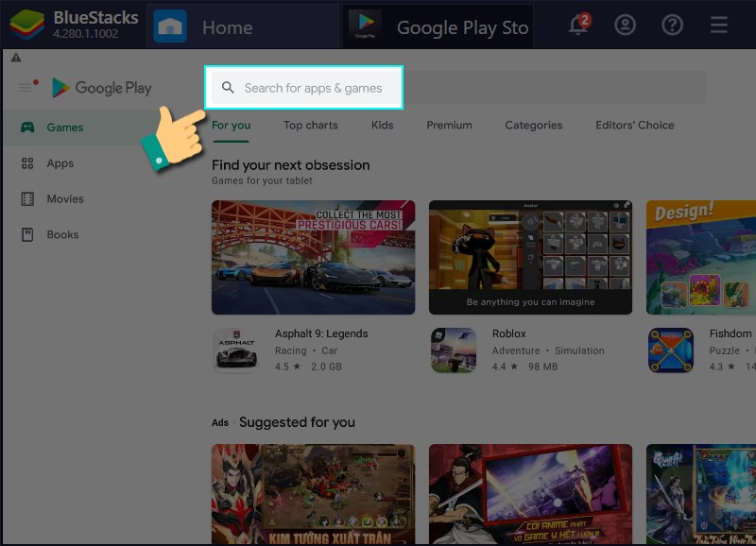Viewport: 756px width, 546px height.
Task: Open the Editors' Choice tab
Action: tap(634, 125)
